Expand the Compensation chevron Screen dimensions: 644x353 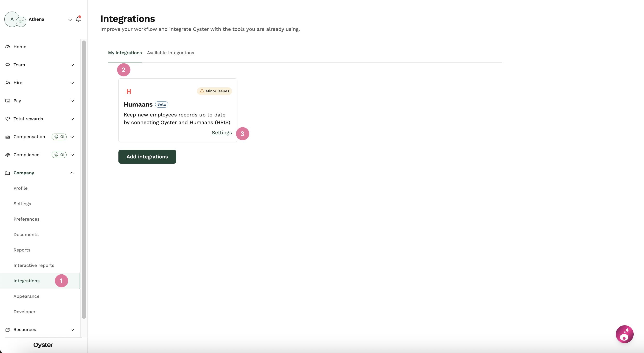coord(72,137)
